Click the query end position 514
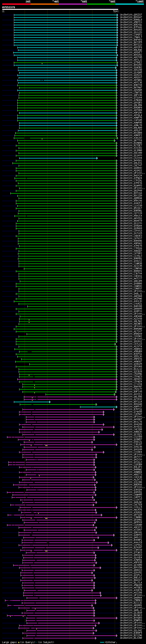 point(115,11)
